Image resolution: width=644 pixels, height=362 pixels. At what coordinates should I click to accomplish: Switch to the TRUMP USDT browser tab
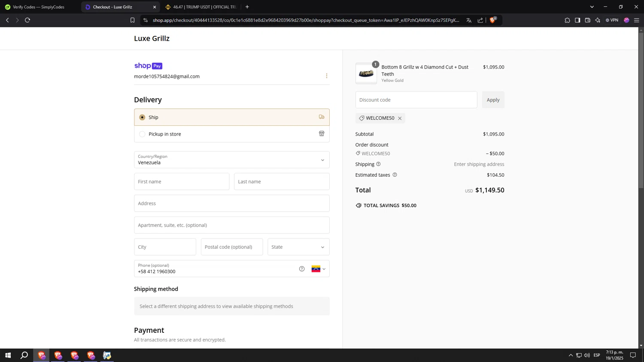pyautogui.click(x=201, y=7)
